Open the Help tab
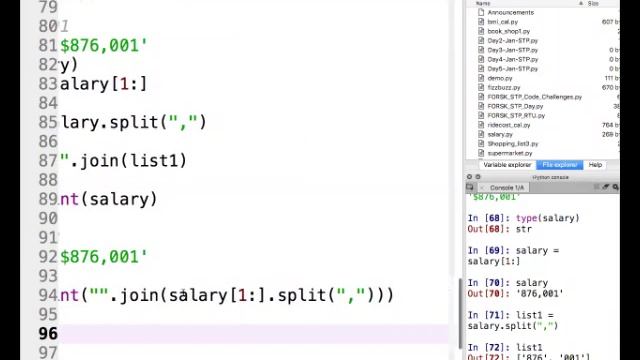Screen dimensions: 640x360 click(x=595, y=165)
